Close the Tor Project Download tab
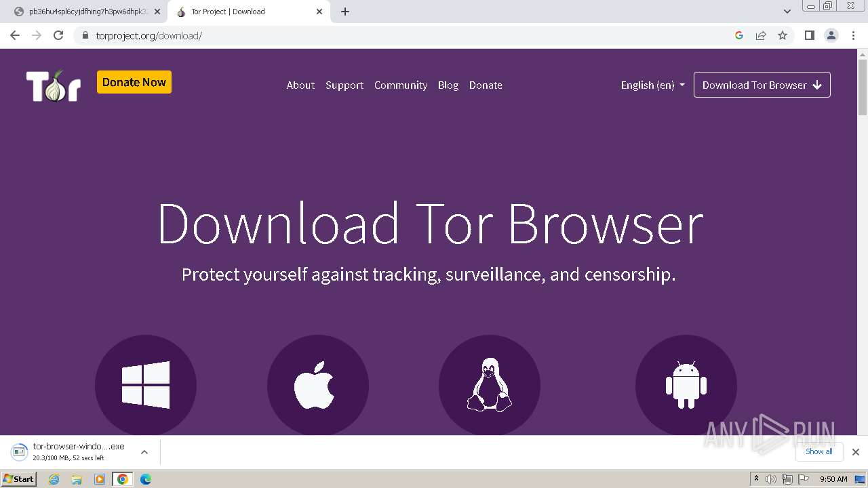The width and height of the screenshot is (868, 488). [x=319, y=12]
